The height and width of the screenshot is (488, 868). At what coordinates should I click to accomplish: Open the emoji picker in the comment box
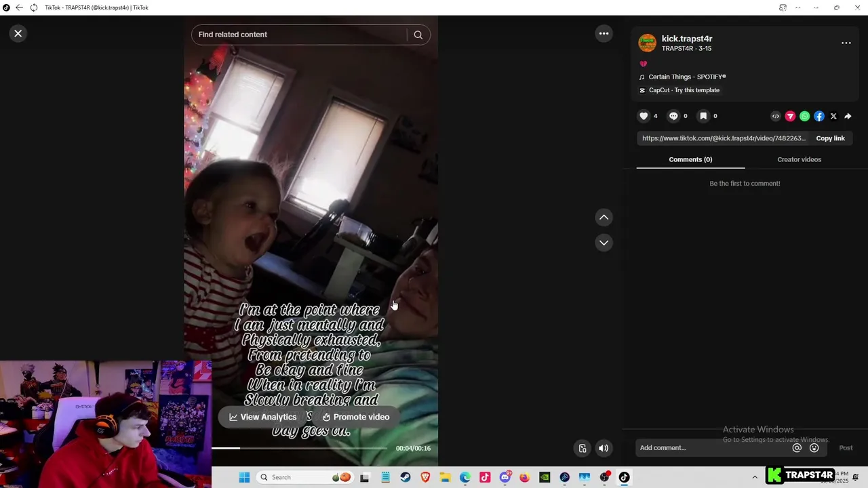814,447
